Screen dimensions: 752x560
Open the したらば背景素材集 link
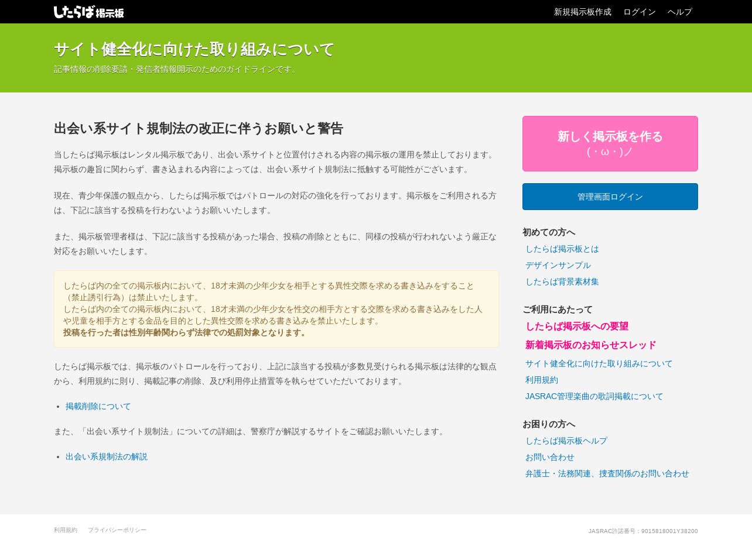tap(562, 281)
